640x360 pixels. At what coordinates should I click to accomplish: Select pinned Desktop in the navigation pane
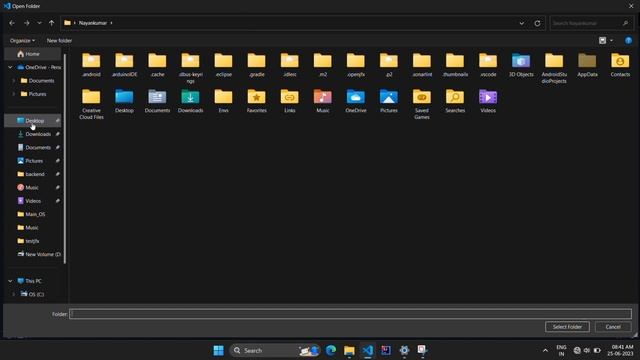click(x=33, y=121)
